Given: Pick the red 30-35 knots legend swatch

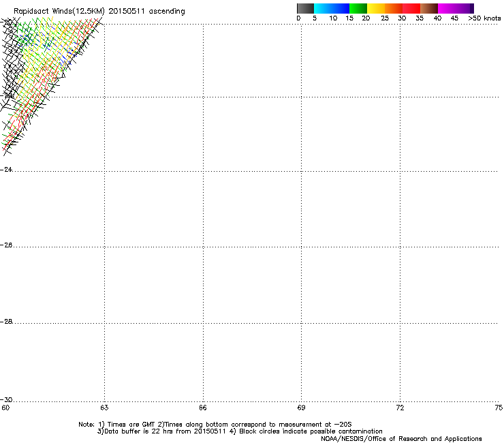Looking at the screenshot, I should (x=411, y=8).
